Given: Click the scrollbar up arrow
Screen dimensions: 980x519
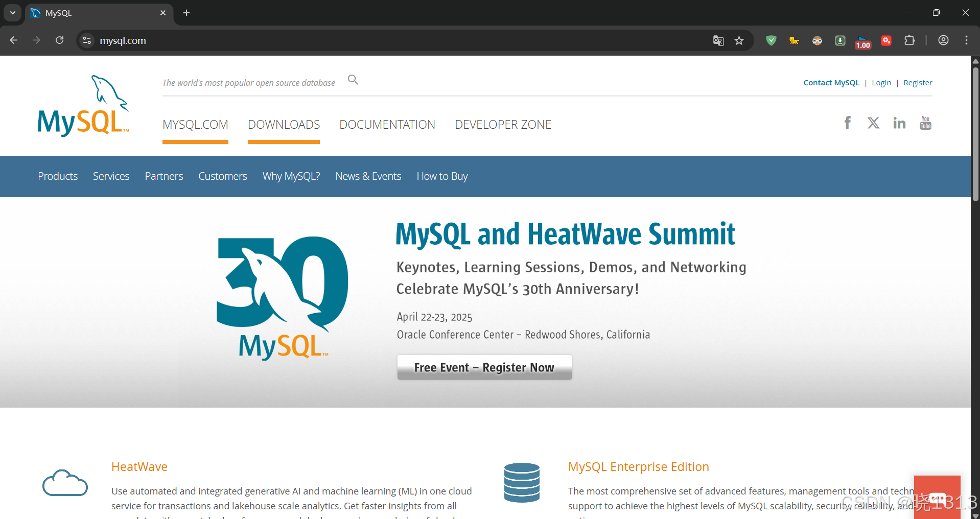Looking at the screenshot, I should [975, 61].
